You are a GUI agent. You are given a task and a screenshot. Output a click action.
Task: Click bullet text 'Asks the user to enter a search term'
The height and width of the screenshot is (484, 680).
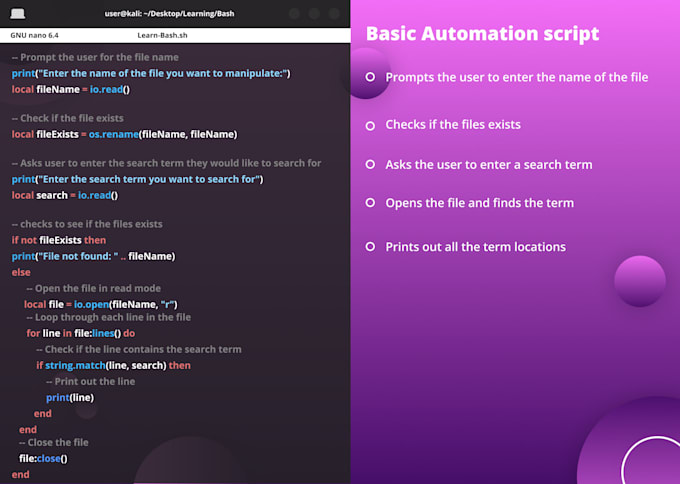489,165
